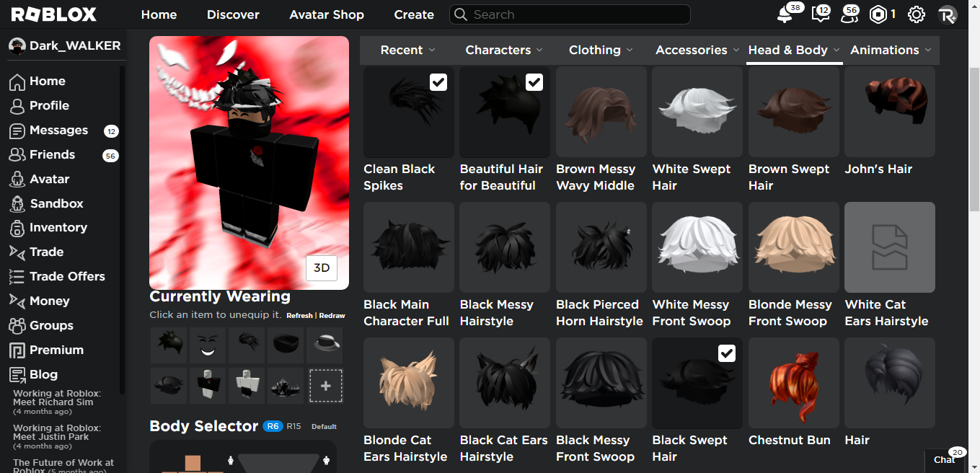Equip Blonde Cat Ears Hairstyle thumbnail
The image size is (980, 473).
[408, 383]
